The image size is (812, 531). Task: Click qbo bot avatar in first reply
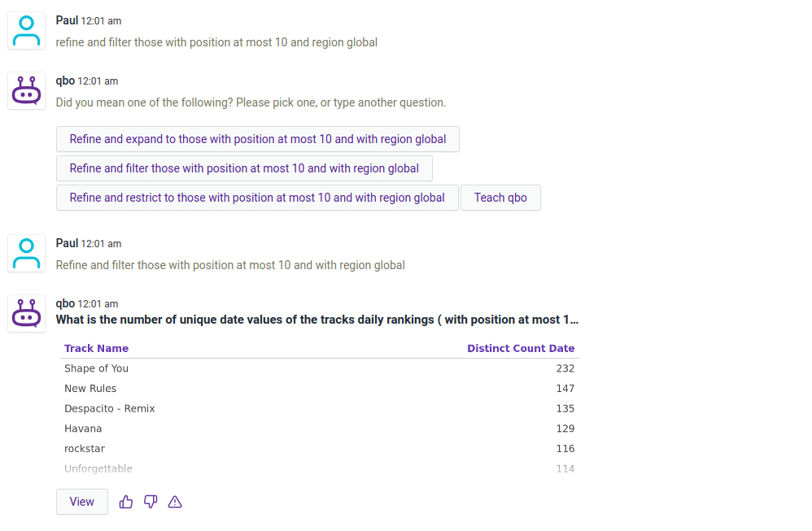(x=26, y=91)
